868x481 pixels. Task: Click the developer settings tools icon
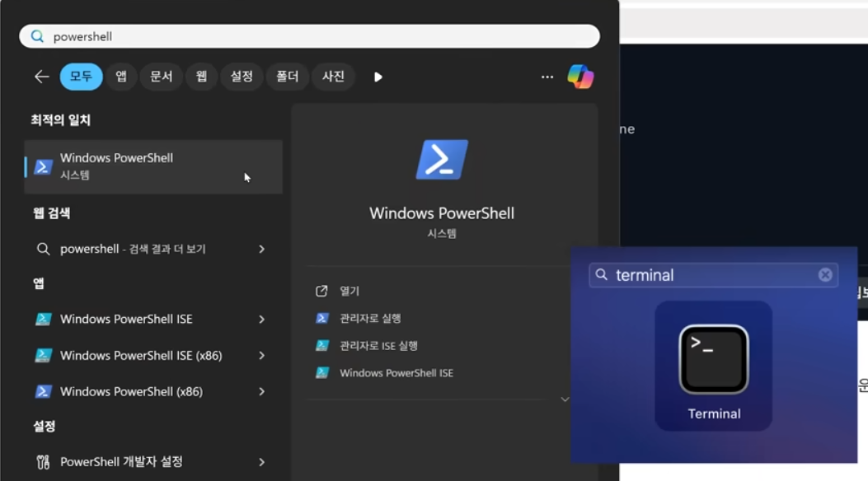point(43,462)
